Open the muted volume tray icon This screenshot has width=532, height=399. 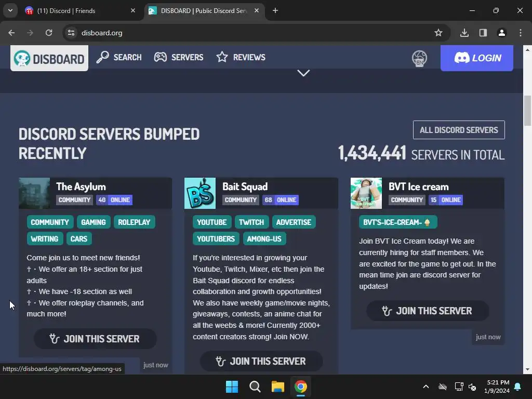point(472,387)
